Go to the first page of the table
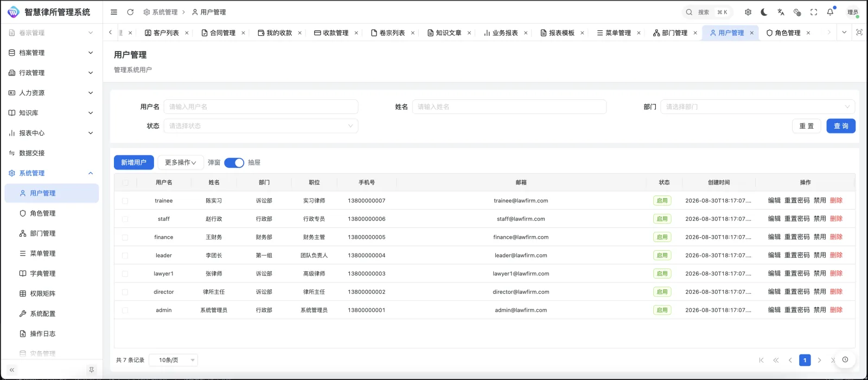This screenshot has width=868, height=380. point(761,360)
